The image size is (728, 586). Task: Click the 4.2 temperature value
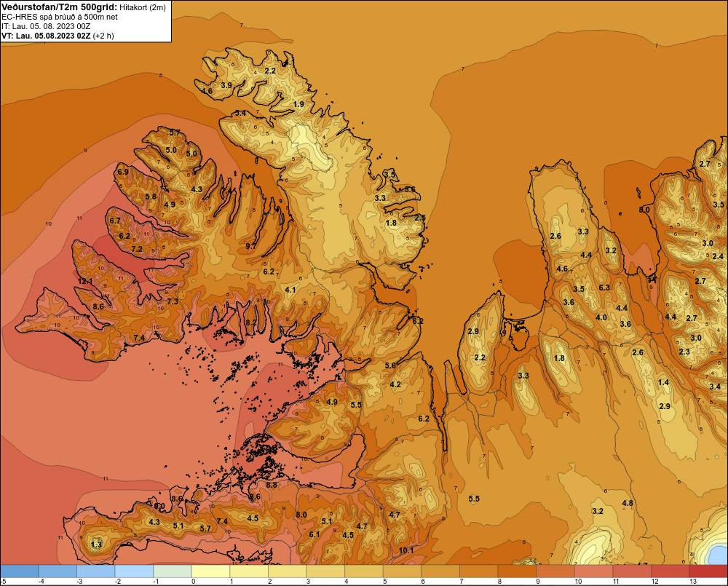395,384
